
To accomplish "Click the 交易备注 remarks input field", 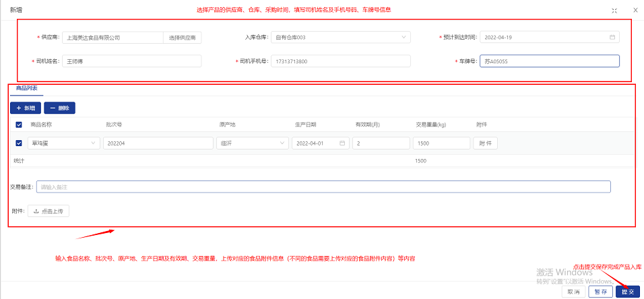I will 323,187.
